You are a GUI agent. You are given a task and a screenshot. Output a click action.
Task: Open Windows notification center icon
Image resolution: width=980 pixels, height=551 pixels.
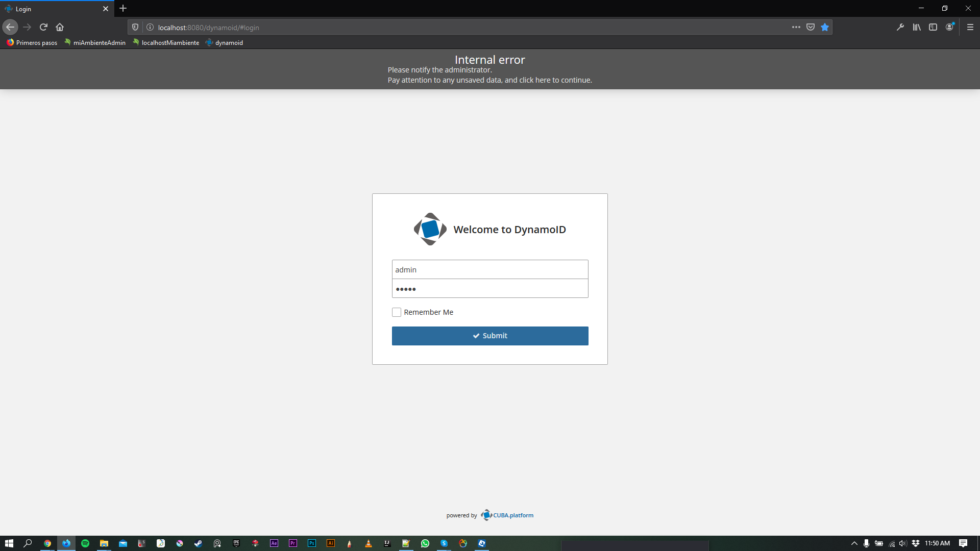pyautogui.click(x=963, y=543)
